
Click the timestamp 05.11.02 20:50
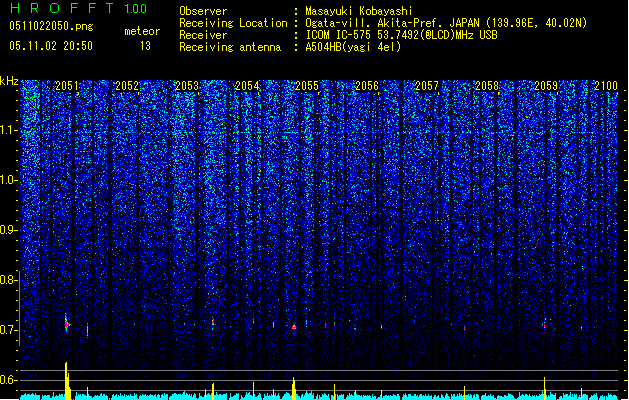51,46
